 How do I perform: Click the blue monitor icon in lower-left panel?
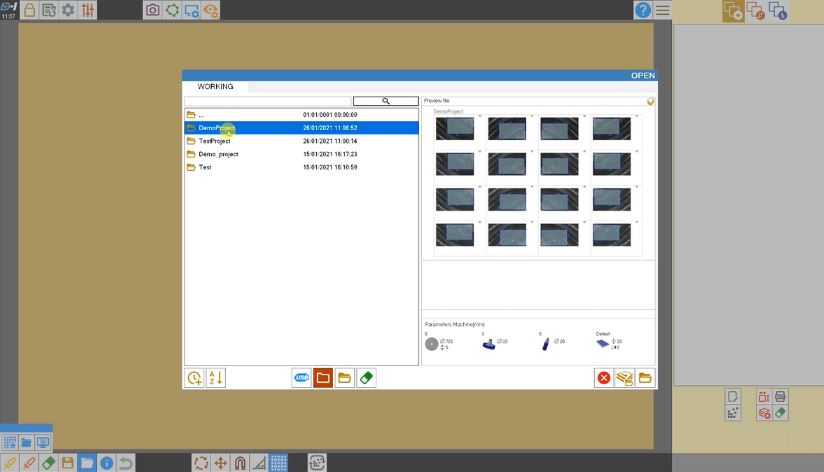43,443
